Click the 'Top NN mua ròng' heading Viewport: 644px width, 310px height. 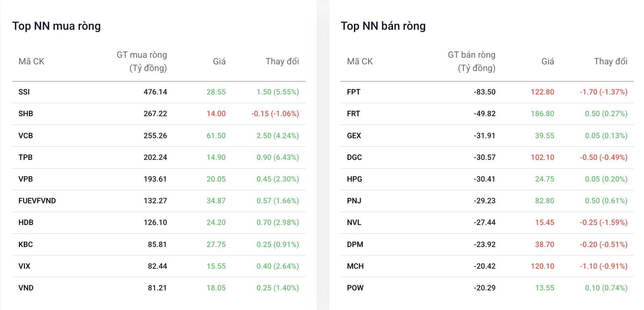tap(57, 26)
